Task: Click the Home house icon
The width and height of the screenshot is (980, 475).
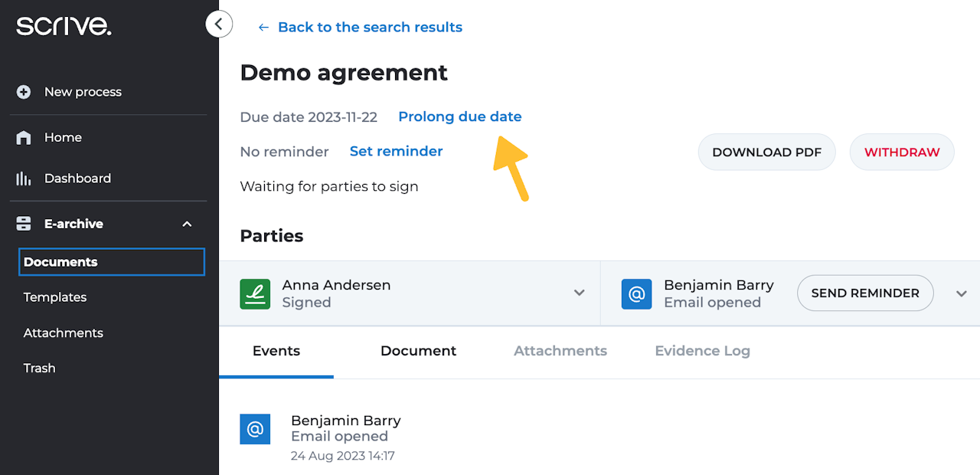Action: point(24,138)
